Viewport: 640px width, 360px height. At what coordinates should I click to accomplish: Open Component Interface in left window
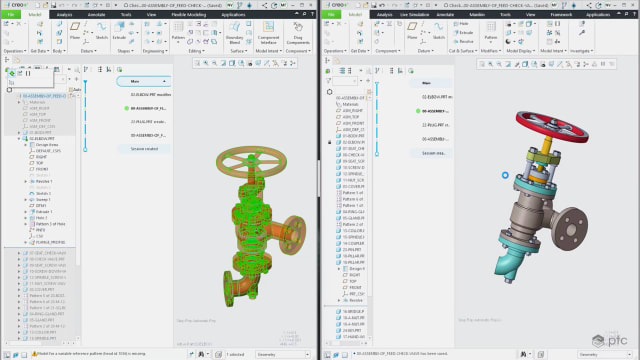268,33
